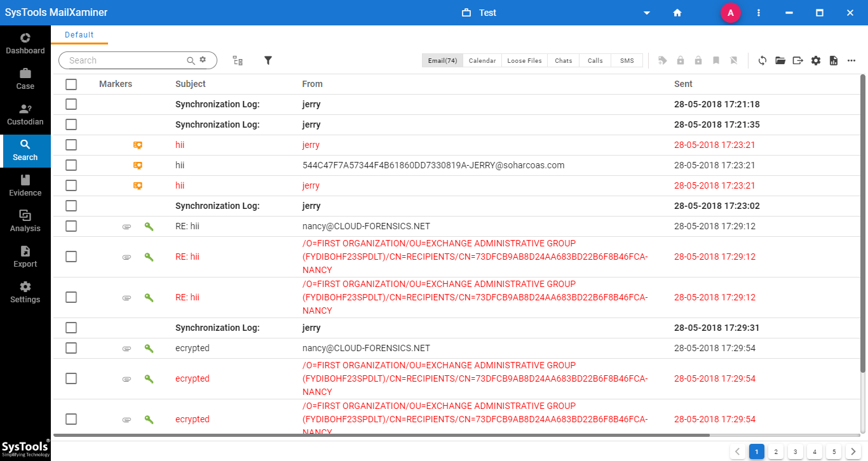Click the tag icon in toolbar
This screenshot has width=868, height=461.
pos(663,60)
